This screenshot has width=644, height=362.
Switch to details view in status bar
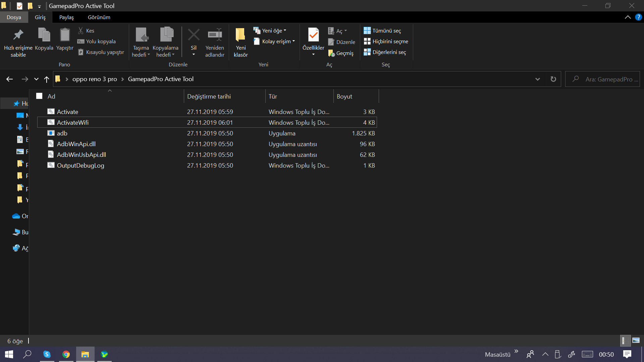[x=625, y=341]
